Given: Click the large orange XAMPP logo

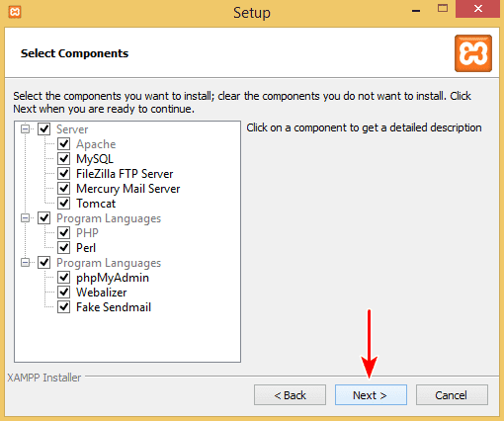Looking at the screenshot, I should [x=473, y=53].
